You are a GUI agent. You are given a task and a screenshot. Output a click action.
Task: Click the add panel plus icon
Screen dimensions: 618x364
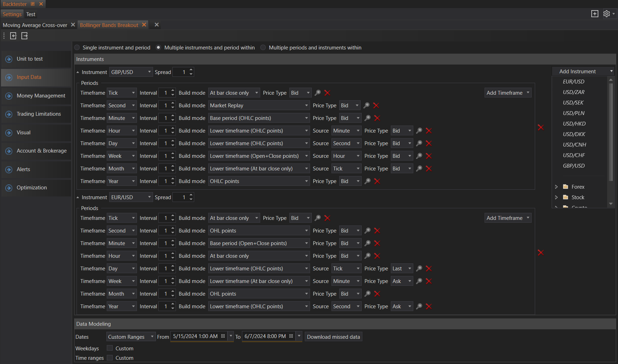(594, 14)
